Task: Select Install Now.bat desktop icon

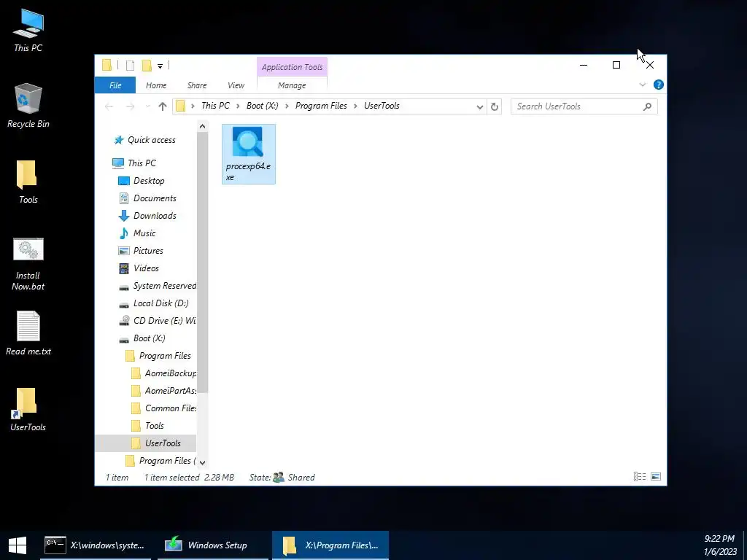Action: click(28, 265)
